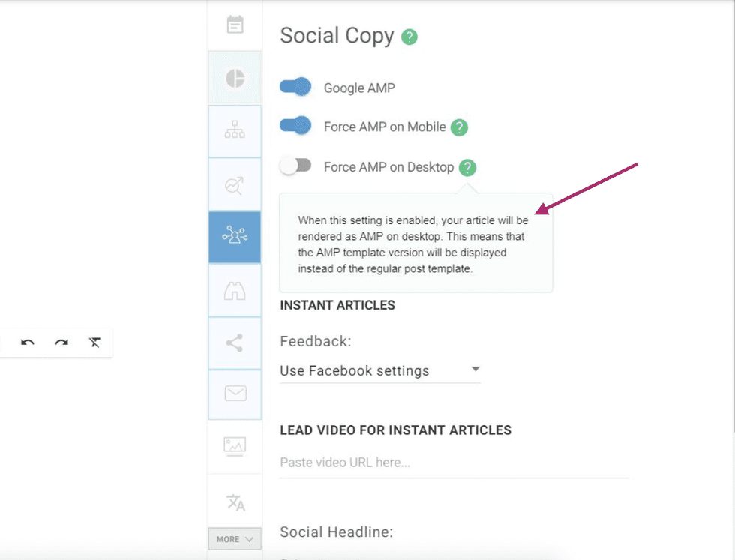Screen dimensions: 735x560
Task: Expand the MORE sidebar dropdown
Action: [235, 539]
